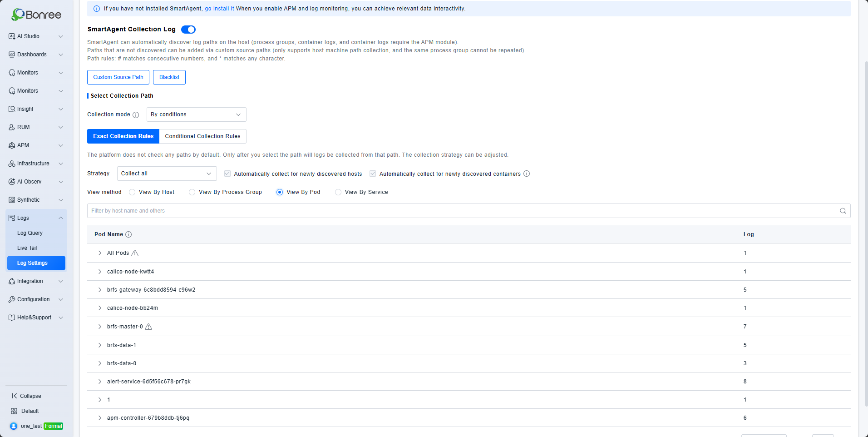The width and height of the screenshot is (868, 437).
Task: Click the Infrastructure sidebar icon
Action: click(x=12, y=164)
